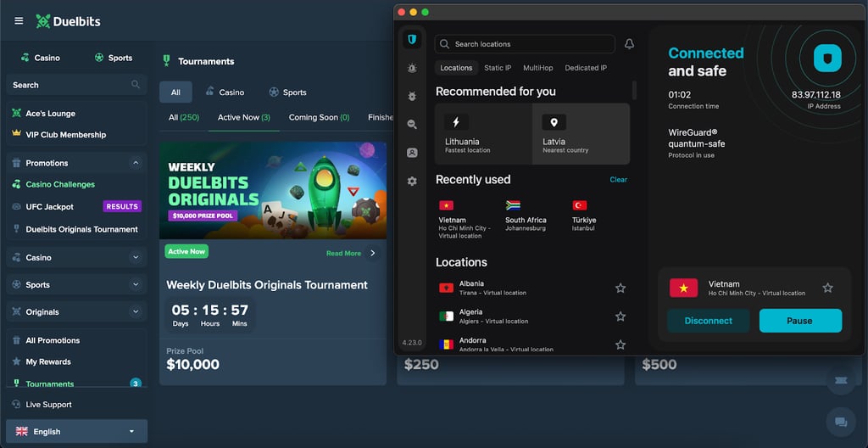Select the Active Now (3) tab

[x=243, y=118]
